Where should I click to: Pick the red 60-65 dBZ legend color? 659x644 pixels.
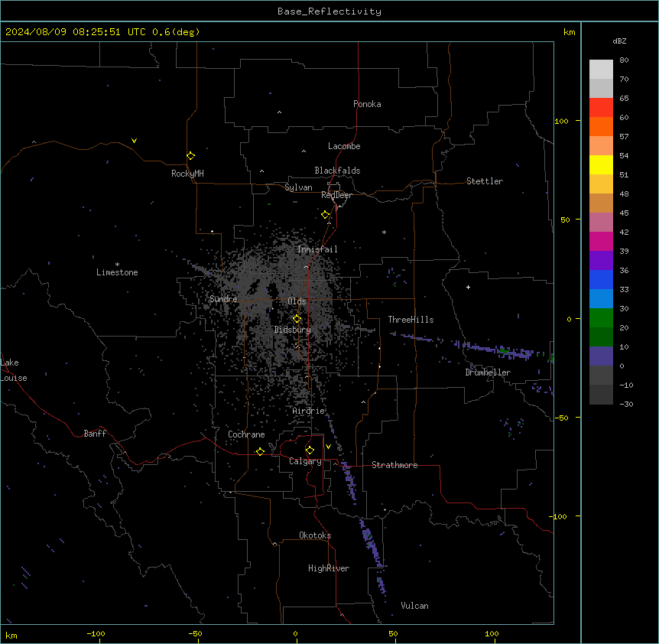601,107
